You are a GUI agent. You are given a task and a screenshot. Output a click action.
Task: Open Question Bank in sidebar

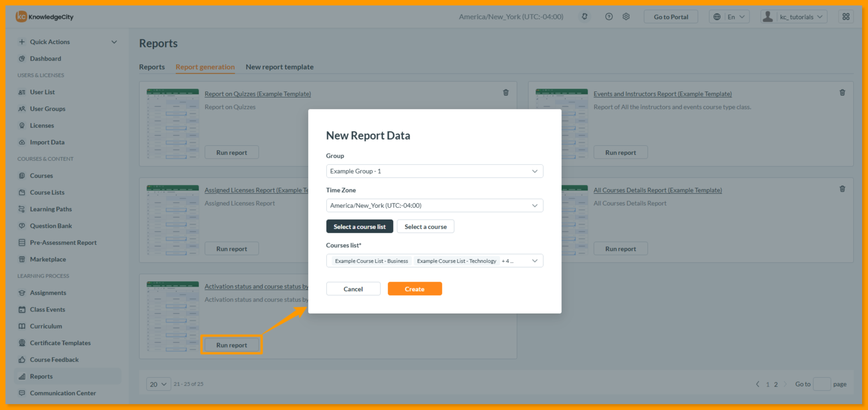51,226
